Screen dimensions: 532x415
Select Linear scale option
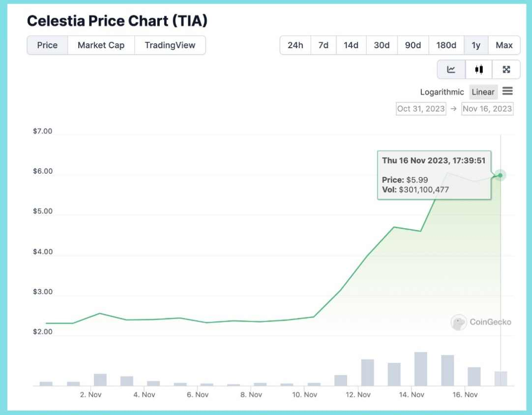[483, 92]
